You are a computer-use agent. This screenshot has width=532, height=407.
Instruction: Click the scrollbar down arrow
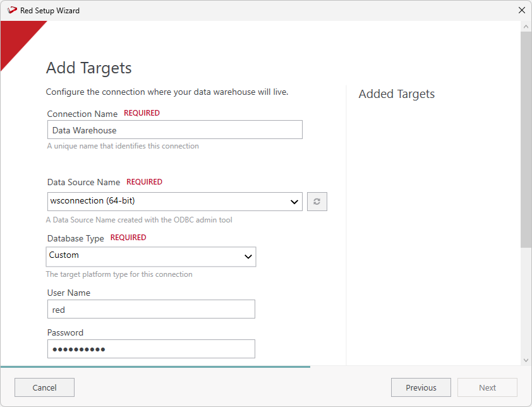pyautogui.click(x=526, y=360)
